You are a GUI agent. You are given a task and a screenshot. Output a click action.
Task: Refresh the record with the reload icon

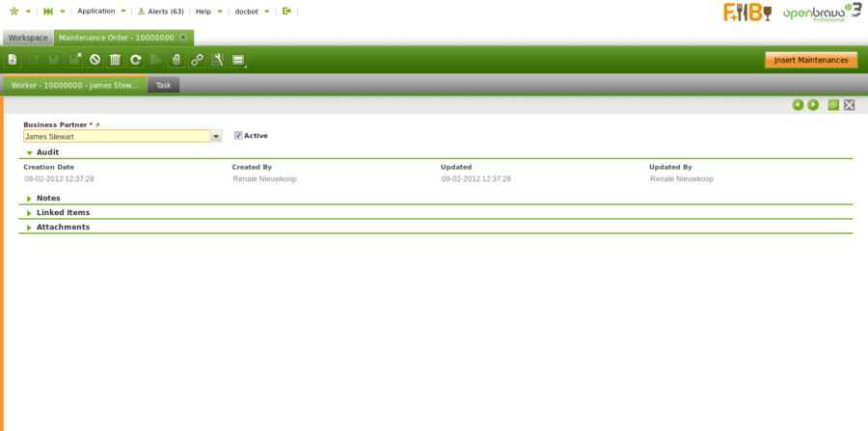click(x=136, y=60)
